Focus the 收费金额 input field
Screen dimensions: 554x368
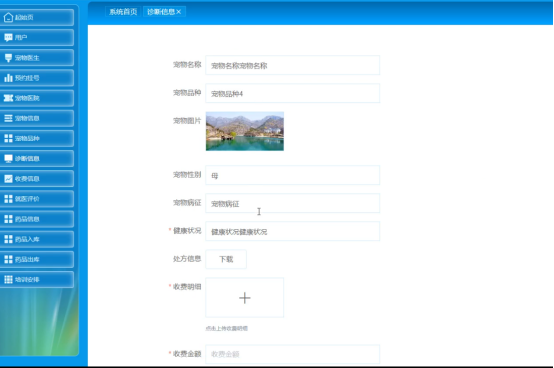point(293,354)
